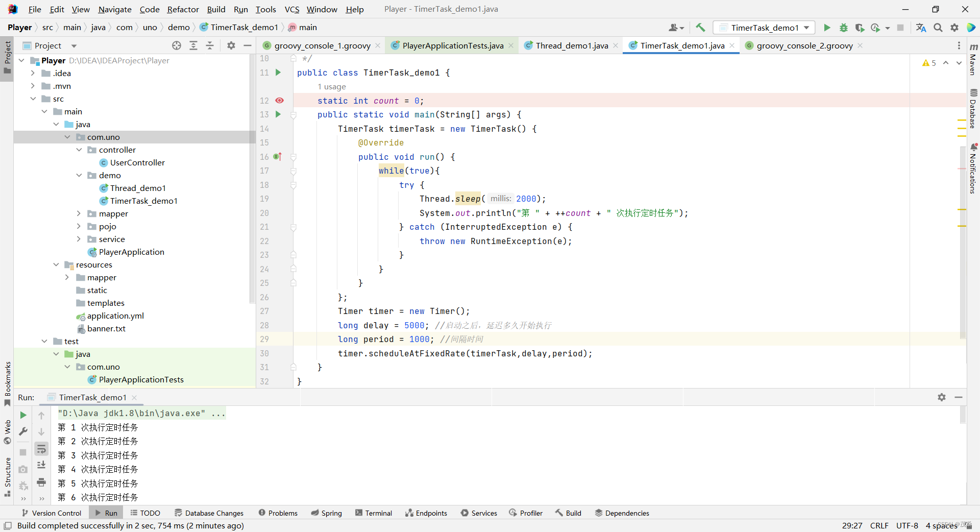Open Search Everywhere magnifier icon
The height and width of the screenshot is (532, 980).
pyautogui.click(x=938, y=28)
